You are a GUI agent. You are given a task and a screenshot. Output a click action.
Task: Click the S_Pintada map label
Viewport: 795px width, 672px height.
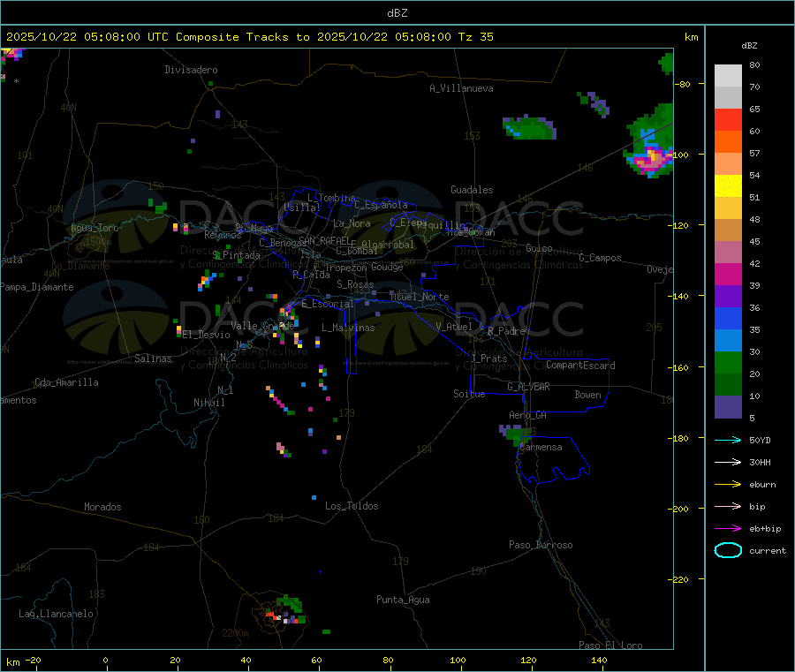coord(236,255)
